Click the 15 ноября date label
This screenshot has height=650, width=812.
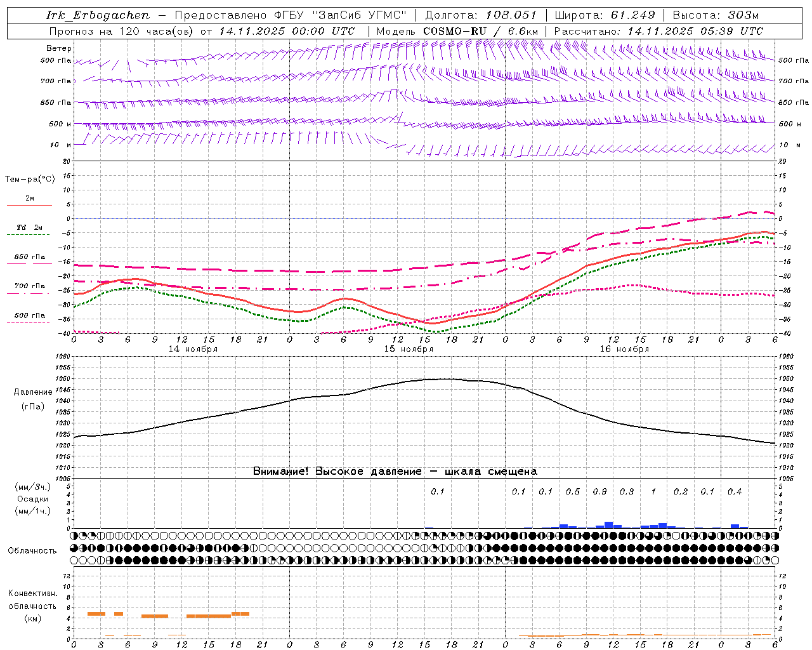coord(409,349)
